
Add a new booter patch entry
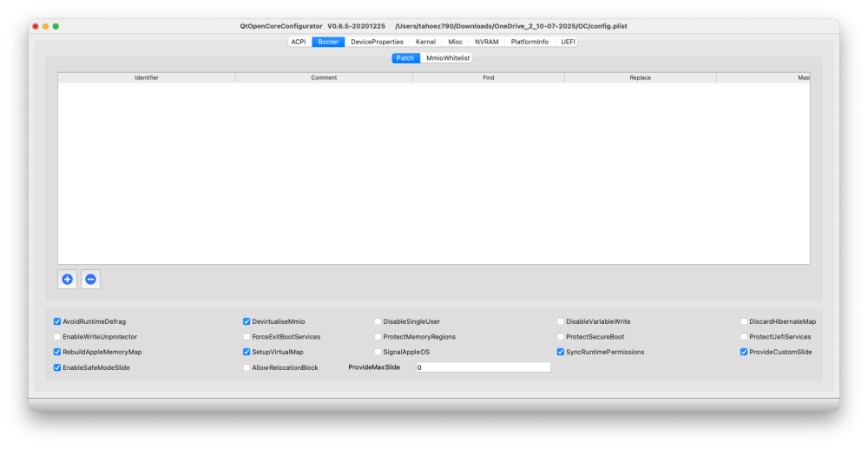point(68,279)
